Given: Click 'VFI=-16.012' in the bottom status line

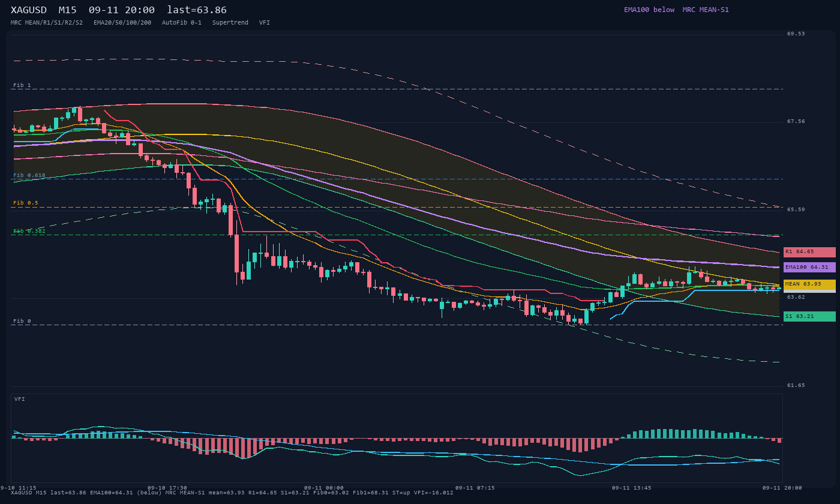Looking at the screenshot, I should [x=434, y=493].
